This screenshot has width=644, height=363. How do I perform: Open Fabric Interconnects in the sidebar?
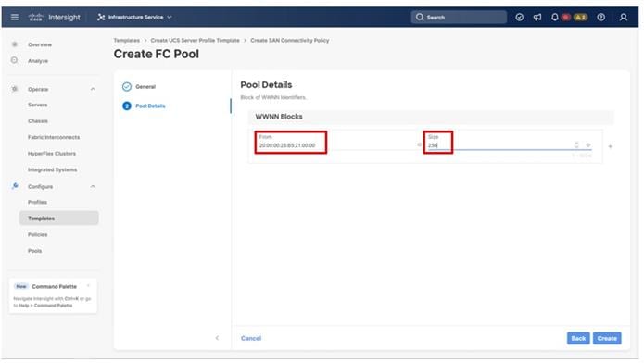pos(54,137)
